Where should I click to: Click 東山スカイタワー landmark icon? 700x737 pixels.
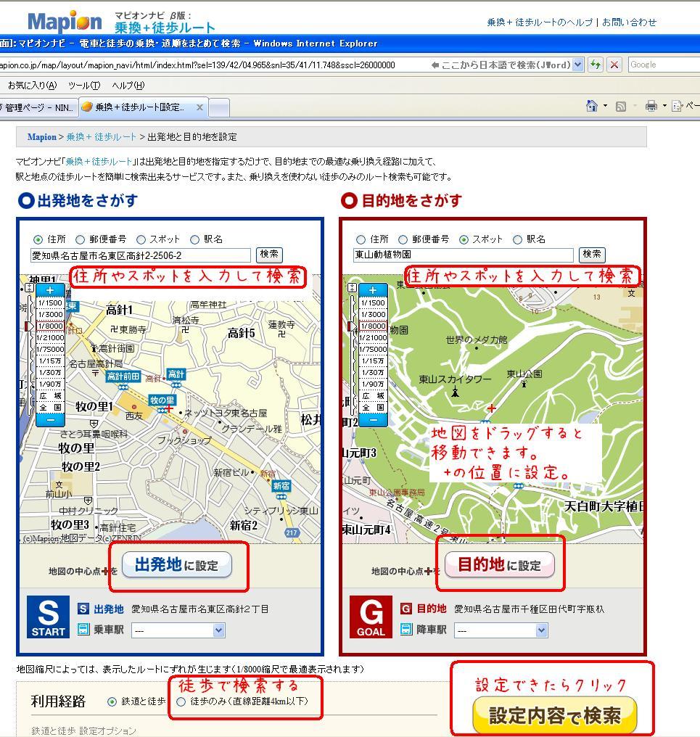[x=455, y=392]
